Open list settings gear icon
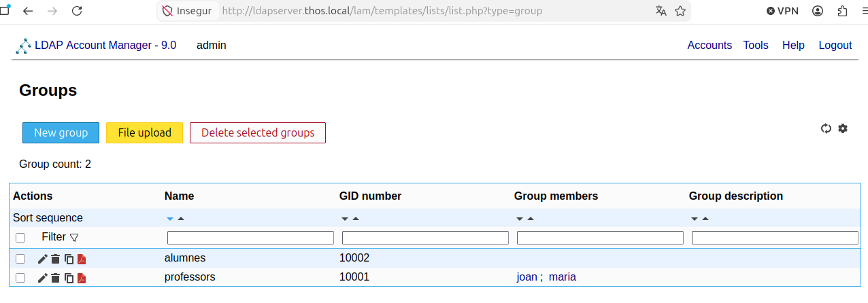The width and height of the screenshot is (868, 303). [843, 128]
